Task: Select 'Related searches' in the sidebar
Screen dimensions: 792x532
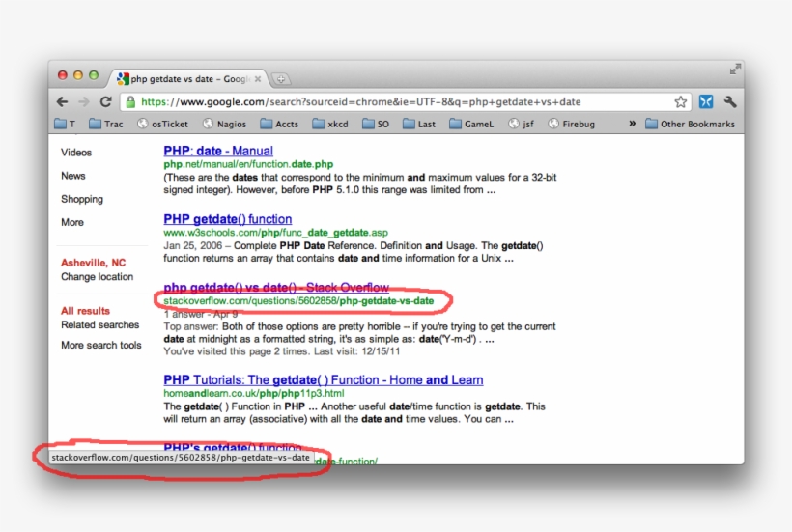Action: click(100, 325)
